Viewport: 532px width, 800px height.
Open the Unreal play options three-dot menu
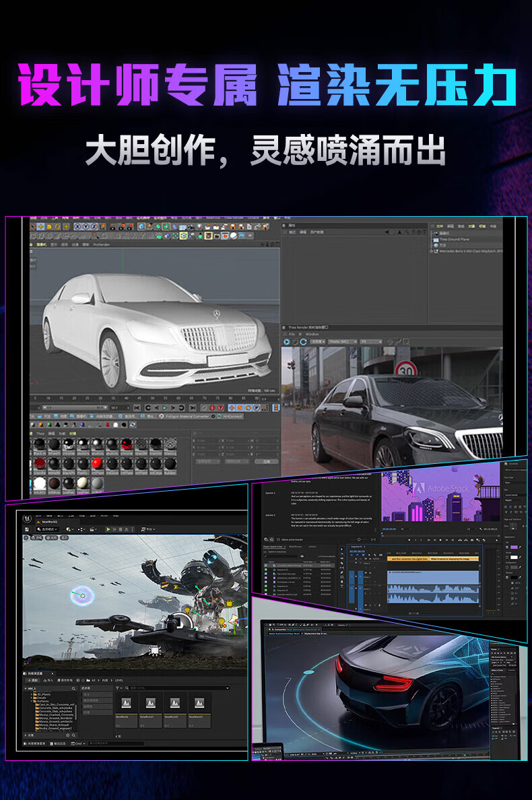pyautogui.click(x=132, y=529)
